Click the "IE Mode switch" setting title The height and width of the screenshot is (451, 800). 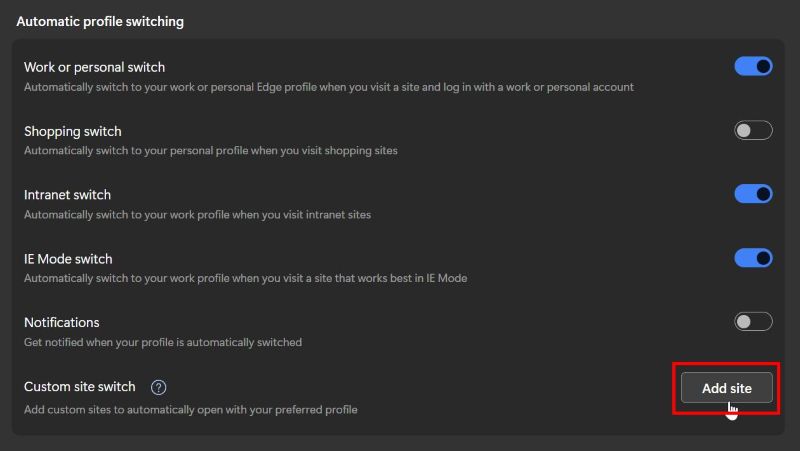(68, 259)
